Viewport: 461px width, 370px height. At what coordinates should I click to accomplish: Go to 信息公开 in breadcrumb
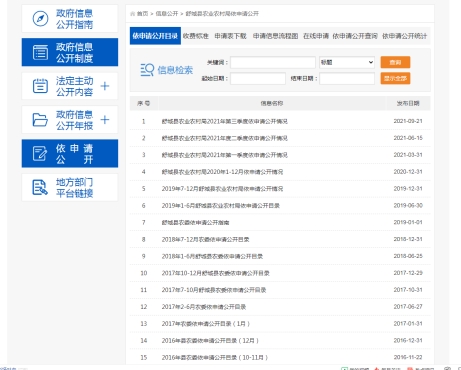167,14
